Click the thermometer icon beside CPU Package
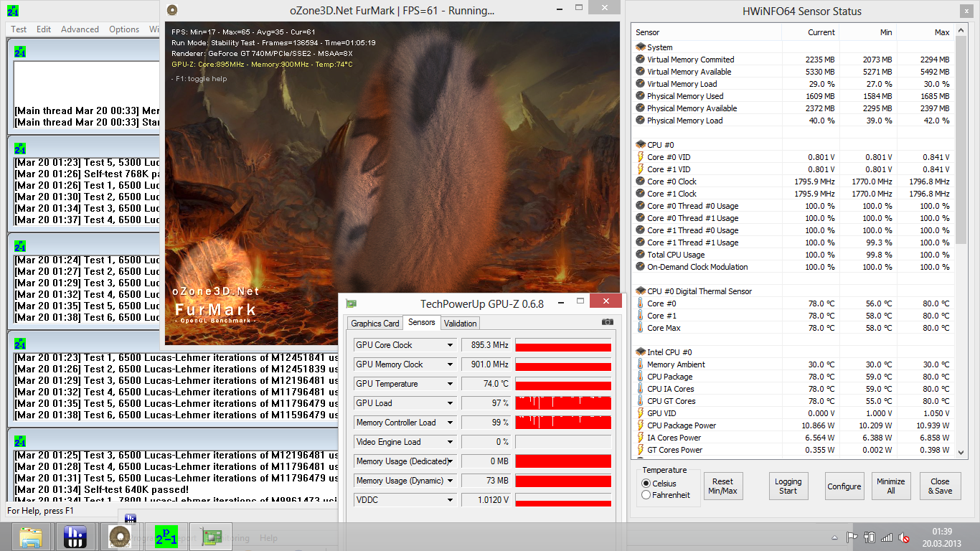This screenshot has width=980, height=551. pos(641,377)
